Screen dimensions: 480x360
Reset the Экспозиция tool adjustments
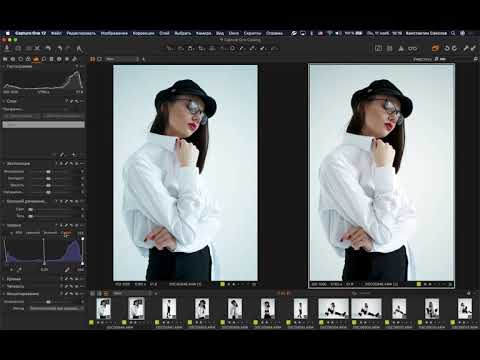point(71,164)
